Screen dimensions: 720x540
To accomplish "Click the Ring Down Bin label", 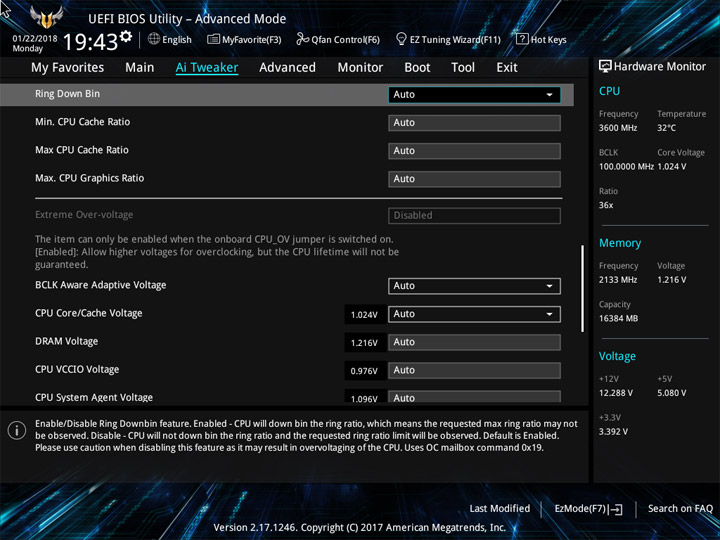I will [x=68, y=94].
